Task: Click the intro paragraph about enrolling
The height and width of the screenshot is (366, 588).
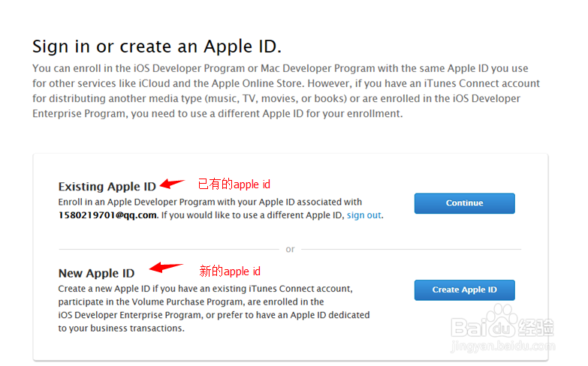Action: click(285, 91)
